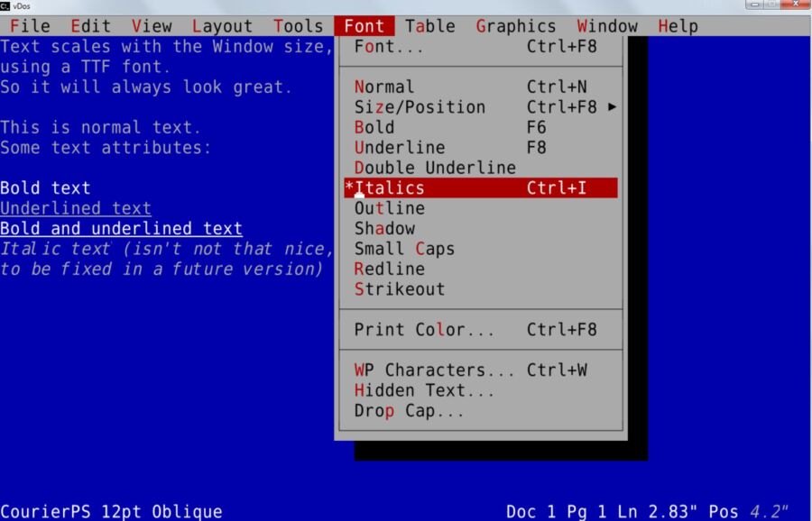
Task: Open the Graphics menu
Action: point(516,26)
